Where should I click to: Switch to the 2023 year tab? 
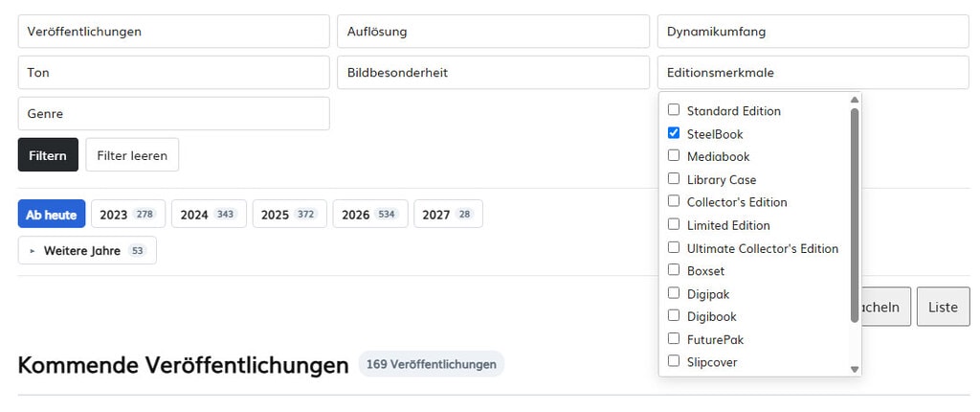tap(128, 214)
